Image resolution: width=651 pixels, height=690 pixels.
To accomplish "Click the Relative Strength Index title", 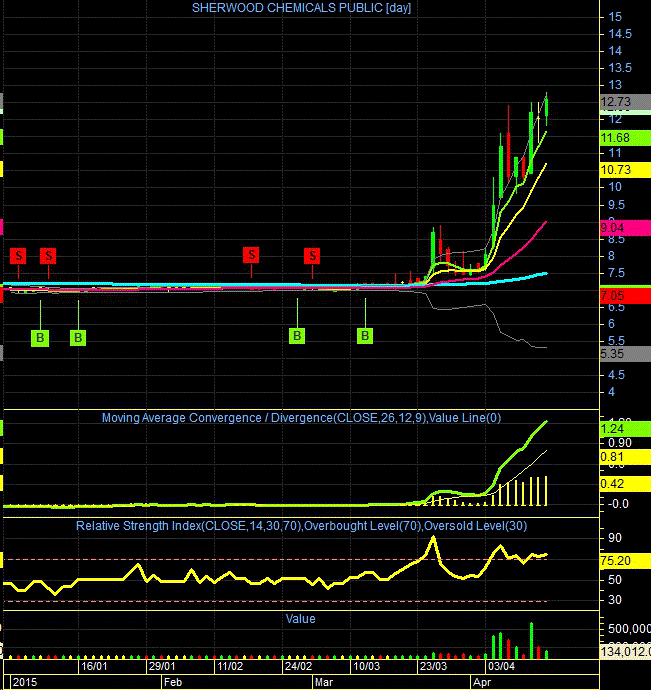I will (x=302, y=526).
